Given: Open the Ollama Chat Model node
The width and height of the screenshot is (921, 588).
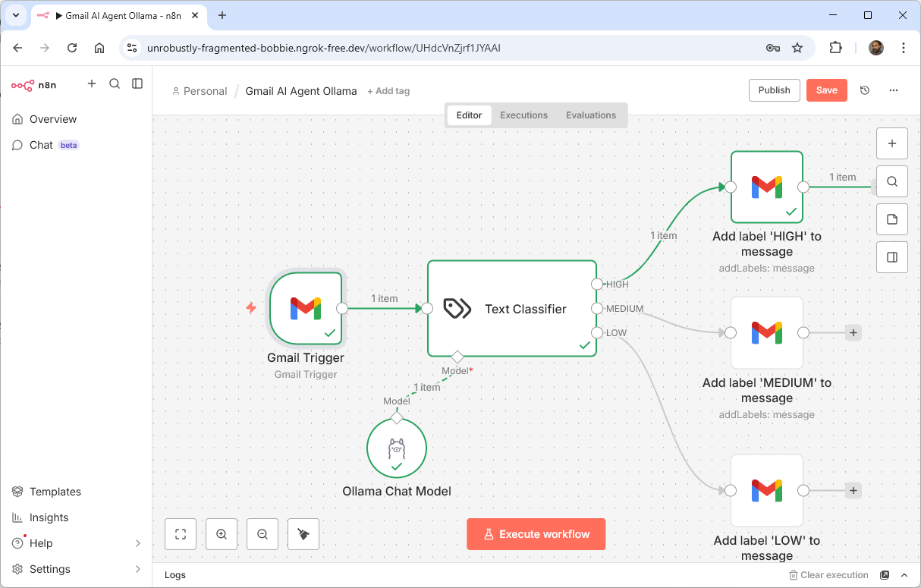Looking at the screenshot, I should [397, 448].
